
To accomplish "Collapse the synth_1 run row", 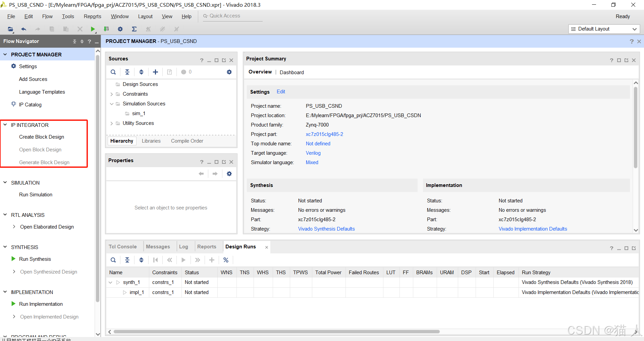I will pyautogui.click(x=110, y=283).
